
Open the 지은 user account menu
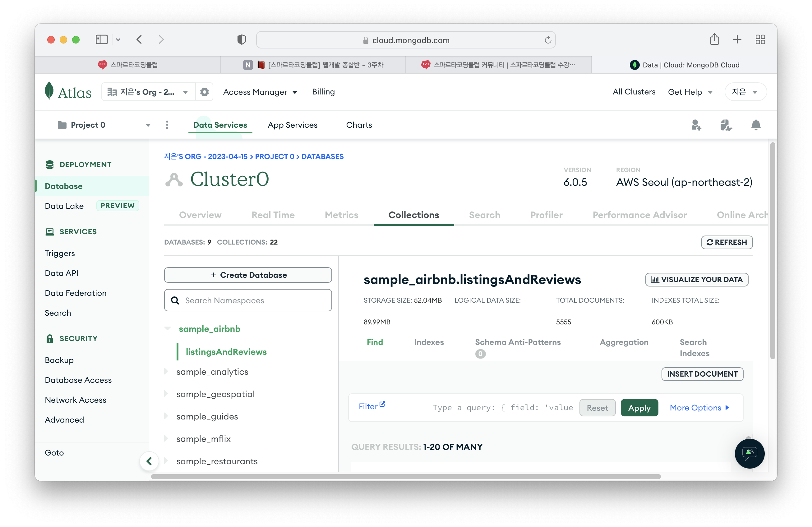745,92
